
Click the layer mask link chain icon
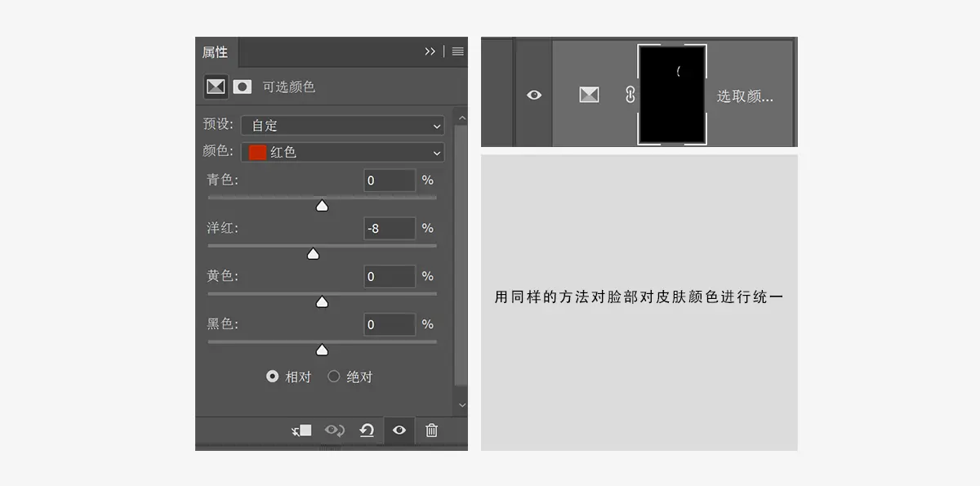tap(630, 95)
